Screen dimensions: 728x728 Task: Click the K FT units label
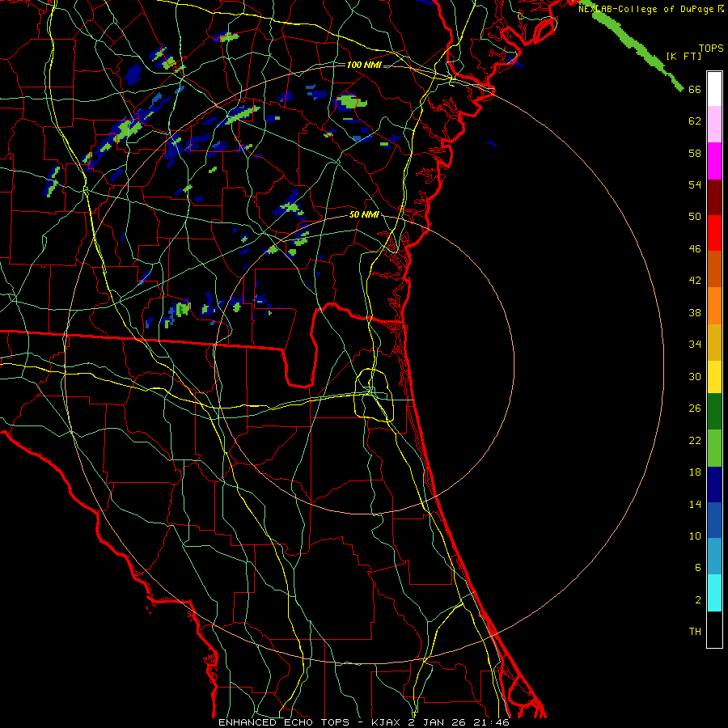tap(684, 56)
